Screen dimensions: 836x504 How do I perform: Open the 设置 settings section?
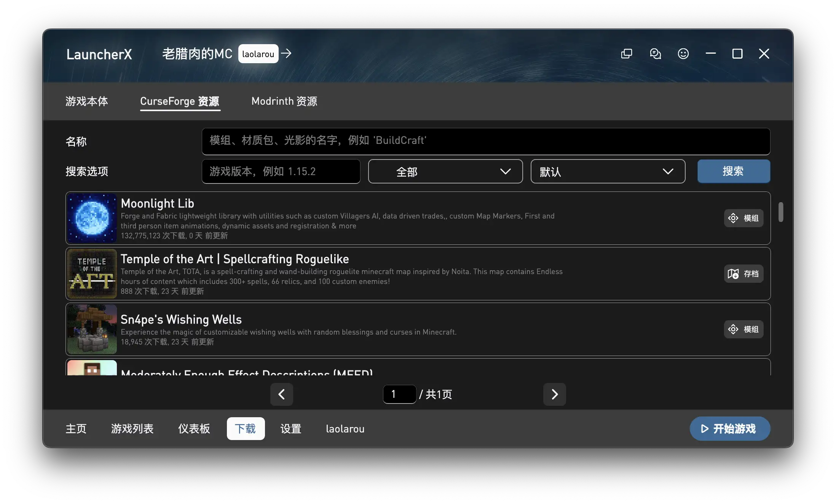[x=291, y=429]
